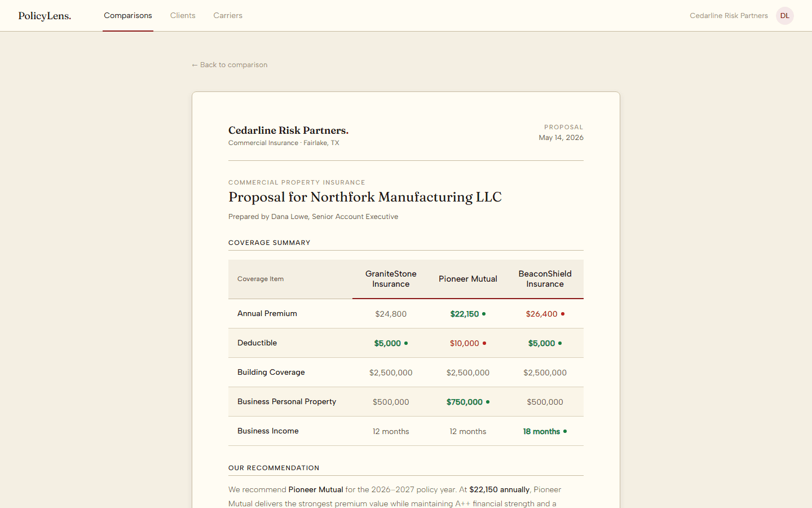This screenshot has width=812, height=508.
Task: Click Pioneer Mutual in the recommendation text
Action: (316, 490)
